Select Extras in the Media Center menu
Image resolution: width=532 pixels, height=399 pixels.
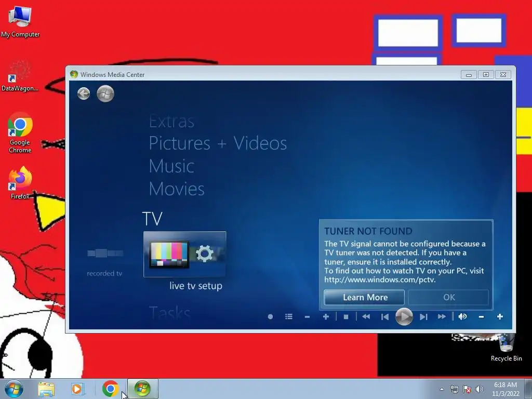coord(171,122)
